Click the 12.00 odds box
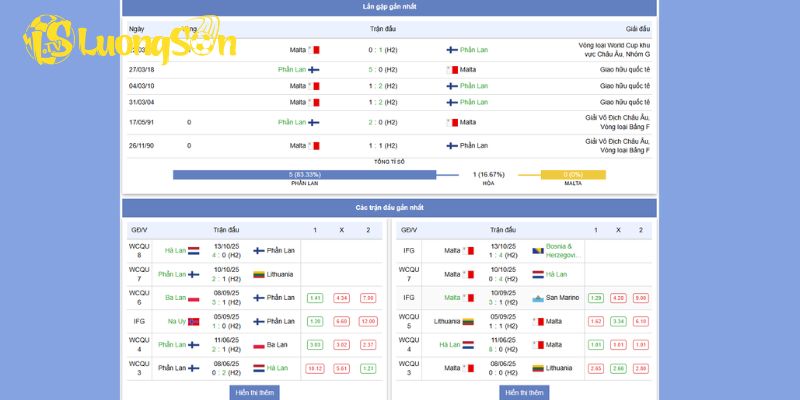This screenshot has width=800, height=400. click(367, 321)
